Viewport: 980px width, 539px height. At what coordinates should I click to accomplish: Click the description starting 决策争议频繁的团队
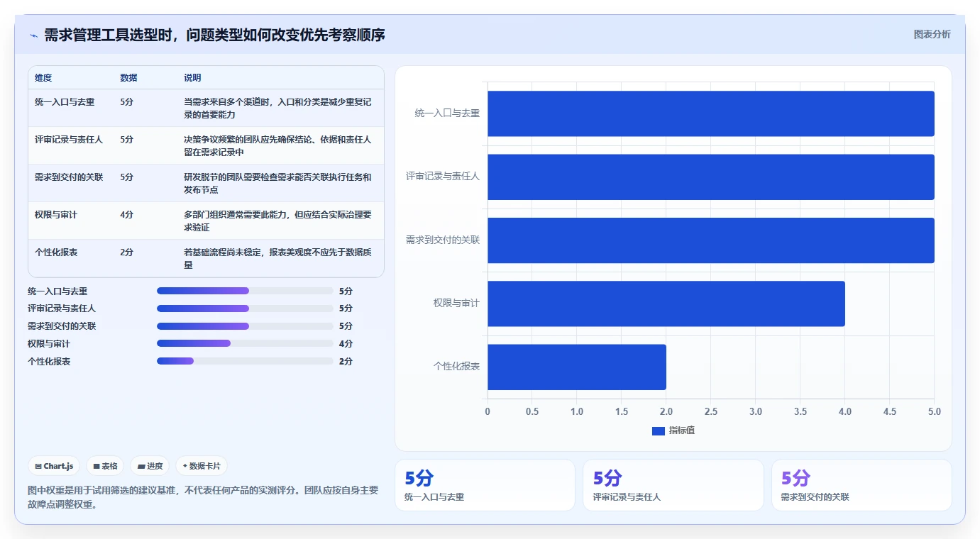[x=277, y=145]
